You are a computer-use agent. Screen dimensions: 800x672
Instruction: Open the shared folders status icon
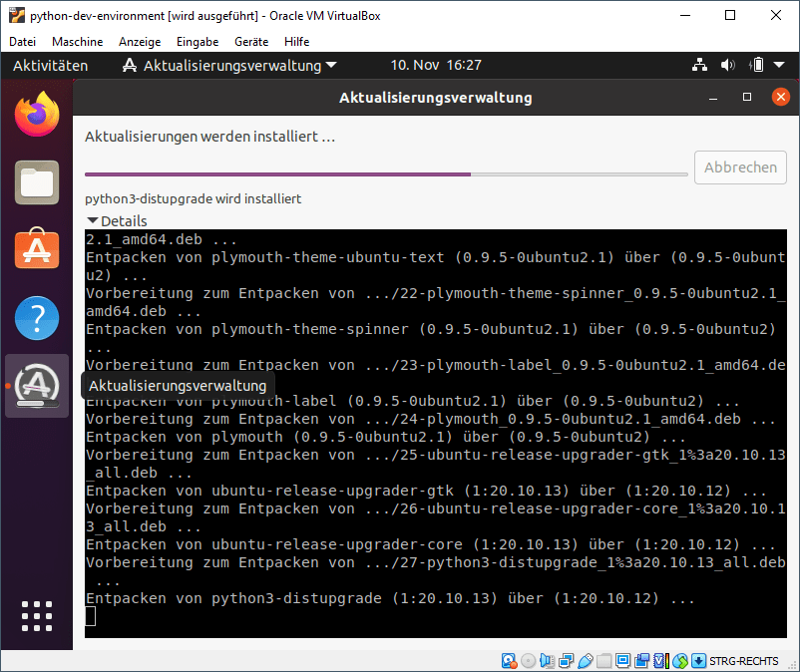tap(604, 660)
